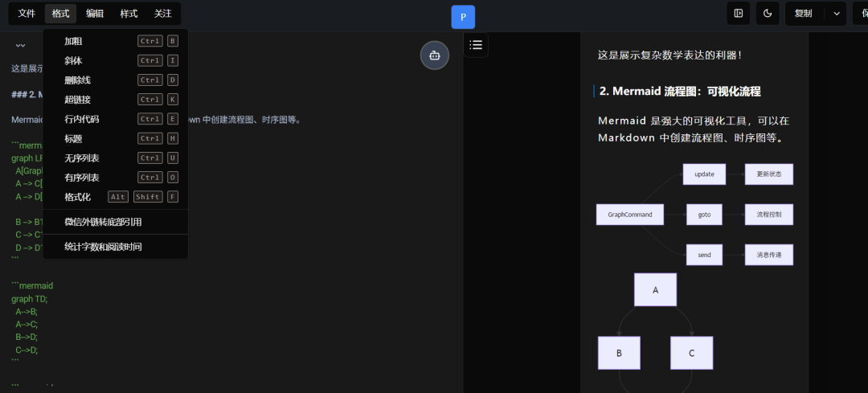Image resolution: width=868 pixels, height=393 pixels.
Task: Open the 文件 menu
Action: (x=27, y=14)
